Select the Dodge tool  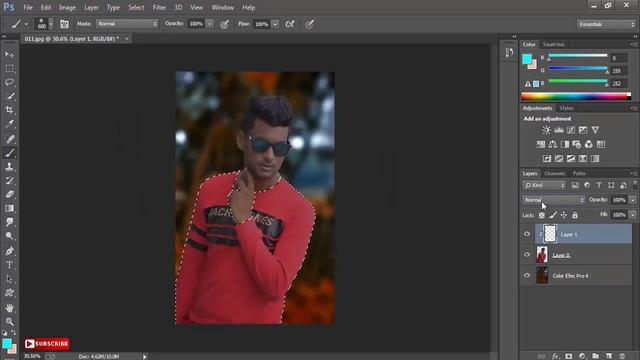pyautogui.click(x=9, y=236)
